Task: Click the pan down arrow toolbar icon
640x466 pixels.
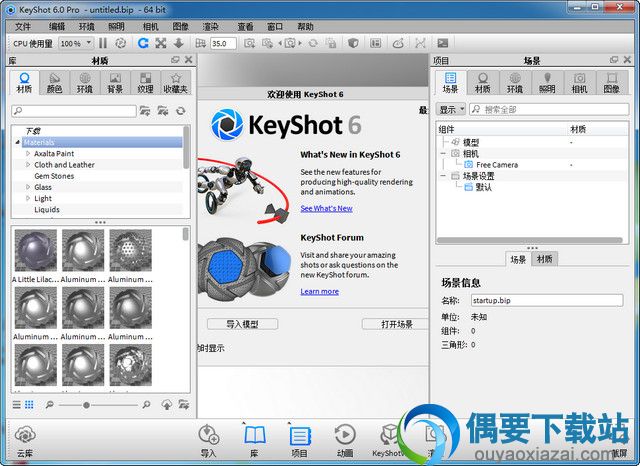Action: click(179, 43)
